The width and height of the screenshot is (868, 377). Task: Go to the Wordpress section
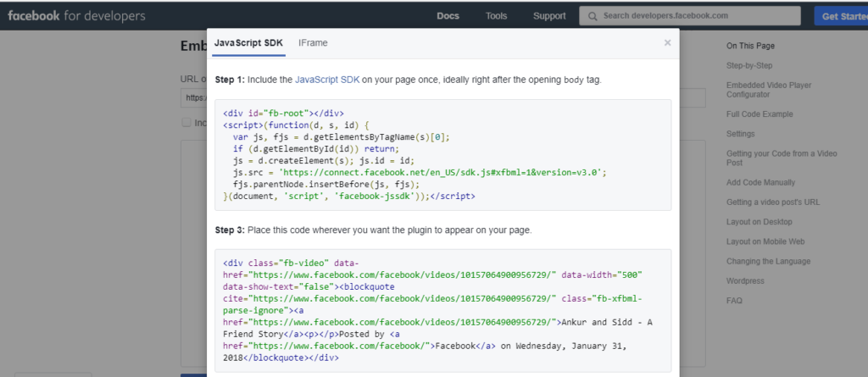[745, 281]
